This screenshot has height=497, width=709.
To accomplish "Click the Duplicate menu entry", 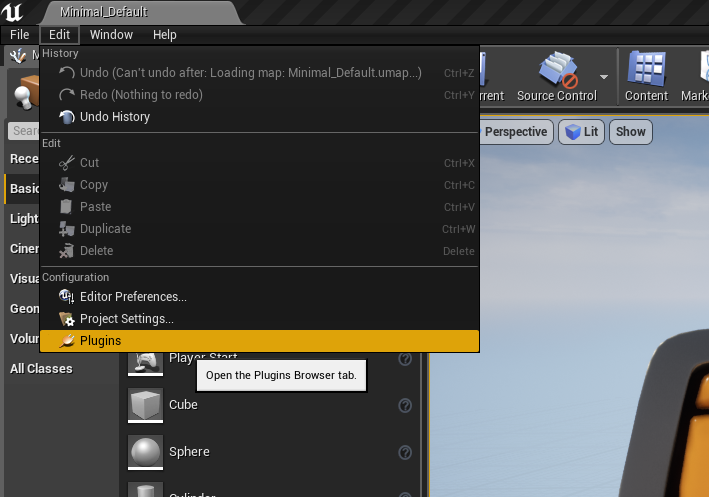I will (260, 229).
